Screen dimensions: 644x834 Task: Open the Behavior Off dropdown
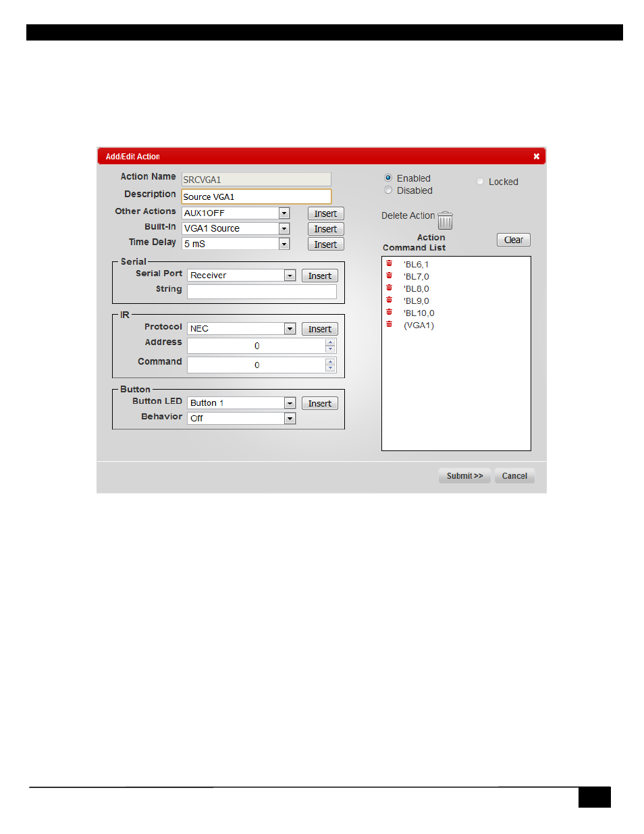tap(290, 419)
